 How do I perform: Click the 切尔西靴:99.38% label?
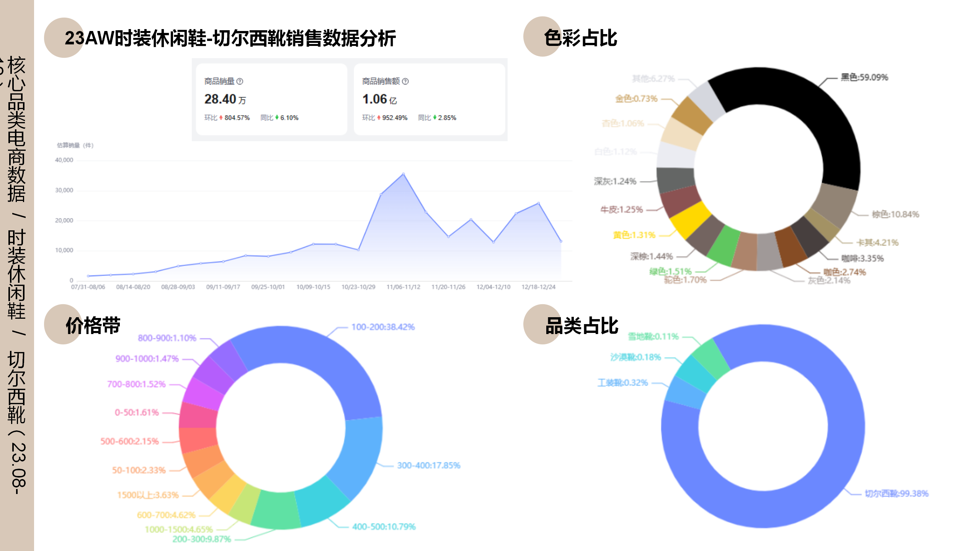click(x=897, y=494)
